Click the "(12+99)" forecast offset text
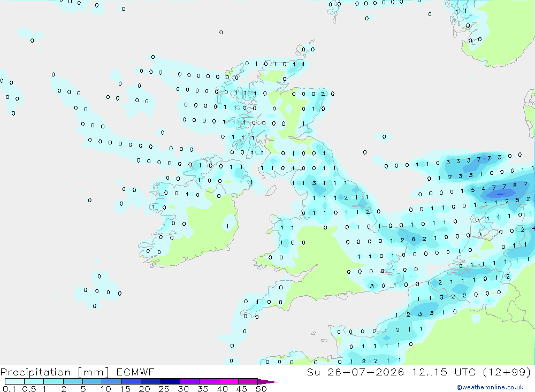This screenshot has width=535, height=392. 507,372
